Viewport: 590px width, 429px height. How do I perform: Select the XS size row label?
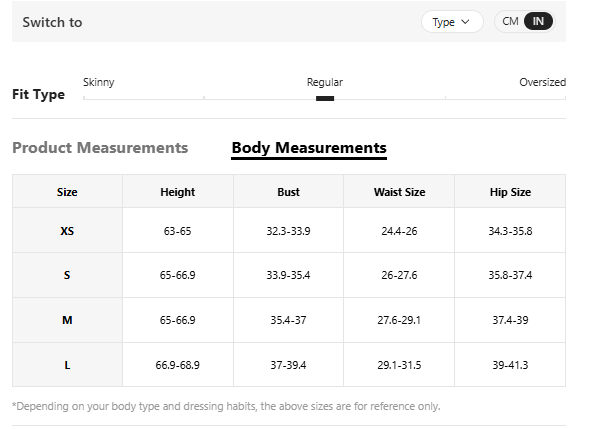(67, 231)
